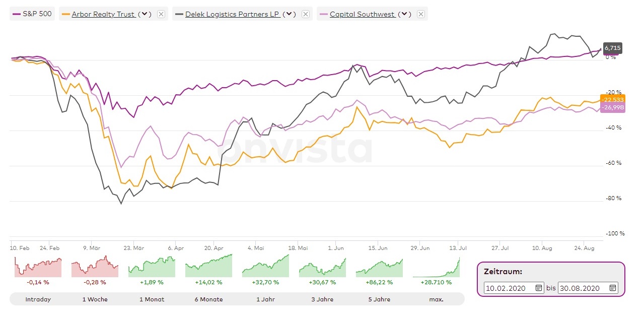Click the 1 Jahr mini chart thumbnail
This screenshot has height=315, width=644.
(265, 266)
